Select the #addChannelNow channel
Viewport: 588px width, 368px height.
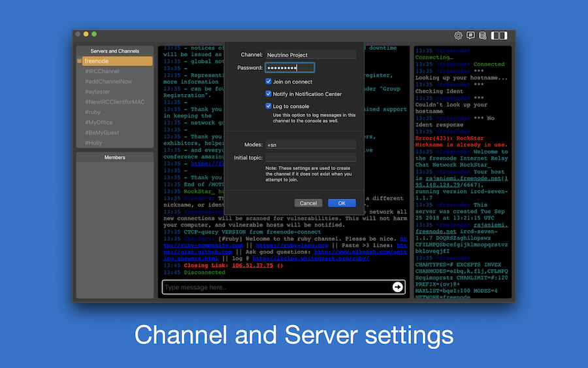(x=108, y=82)
